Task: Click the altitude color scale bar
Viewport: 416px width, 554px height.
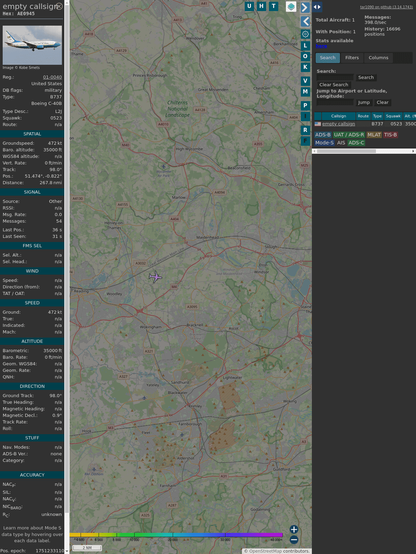Action: tap(176, 535)
